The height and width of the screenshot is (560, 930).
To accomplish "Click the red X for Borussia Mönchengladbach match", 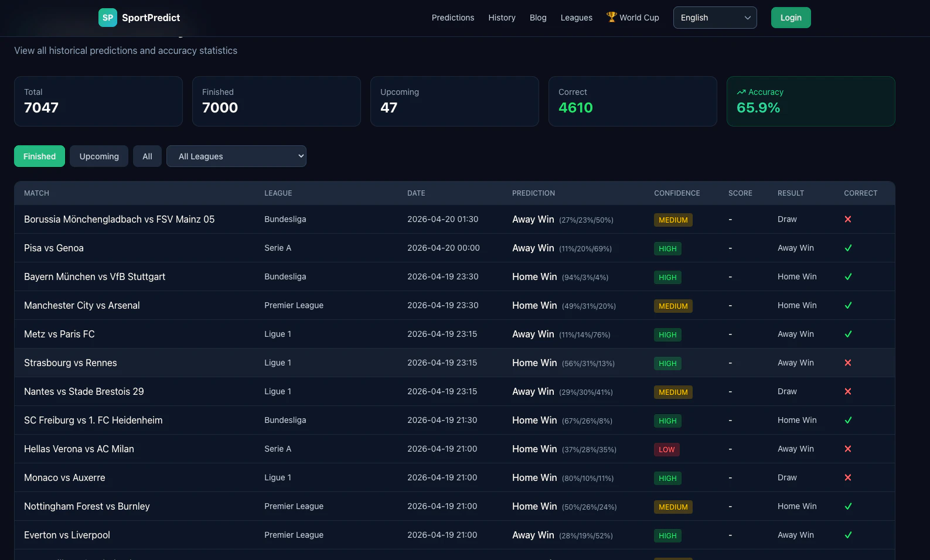I will [x=848, y=219].
